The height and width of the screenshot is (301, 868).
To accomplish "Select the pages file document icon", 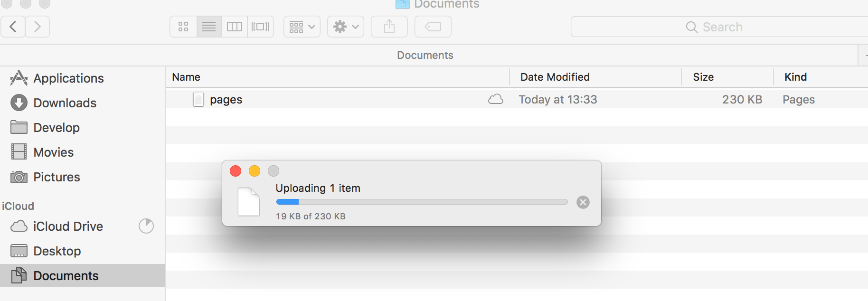I will (198, 99).
